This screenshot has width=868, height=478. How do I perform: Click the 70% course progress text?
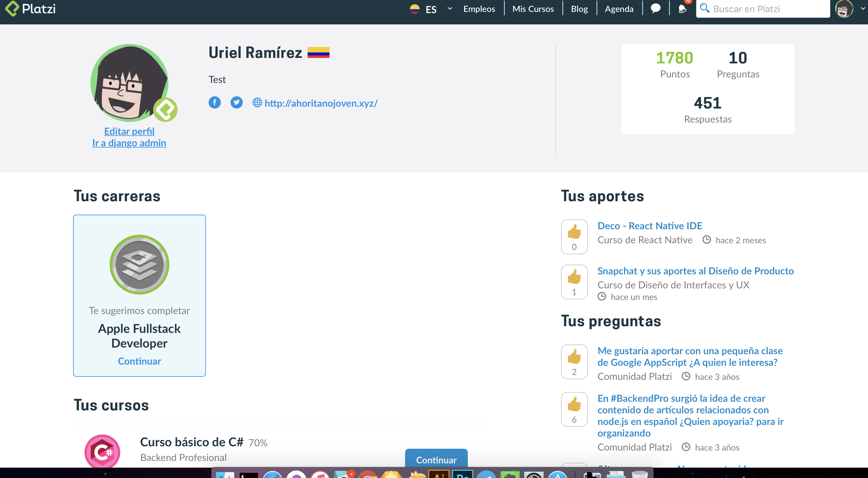(258, 443)
